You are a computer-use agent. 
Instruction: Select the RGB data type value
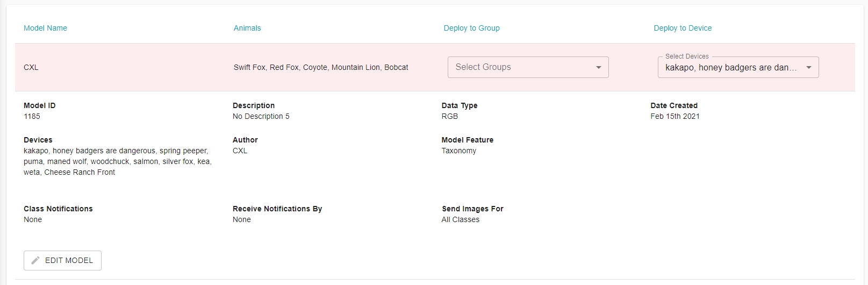(450, 116)
